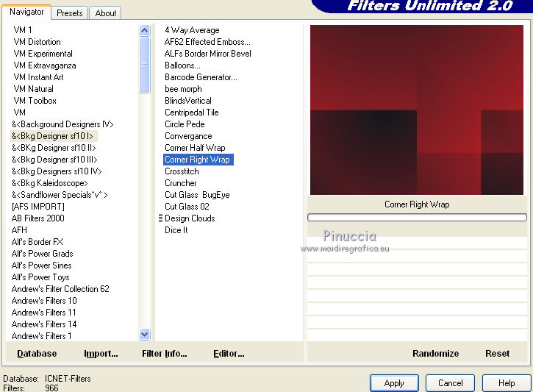The width and height of the screenshot is (533, 392).
Task: Choose Circle Pede filter
Action: [185, 124]
